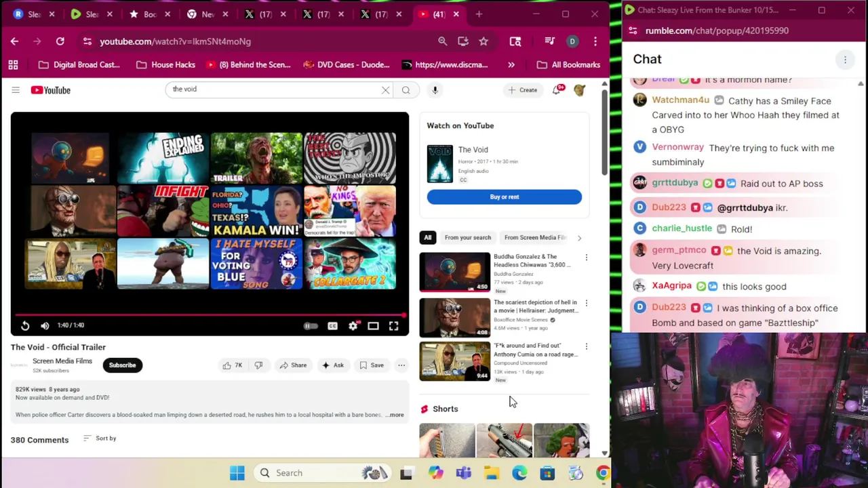Click the video progress bar
Viewport: 868px width, 488px height.
210,315
